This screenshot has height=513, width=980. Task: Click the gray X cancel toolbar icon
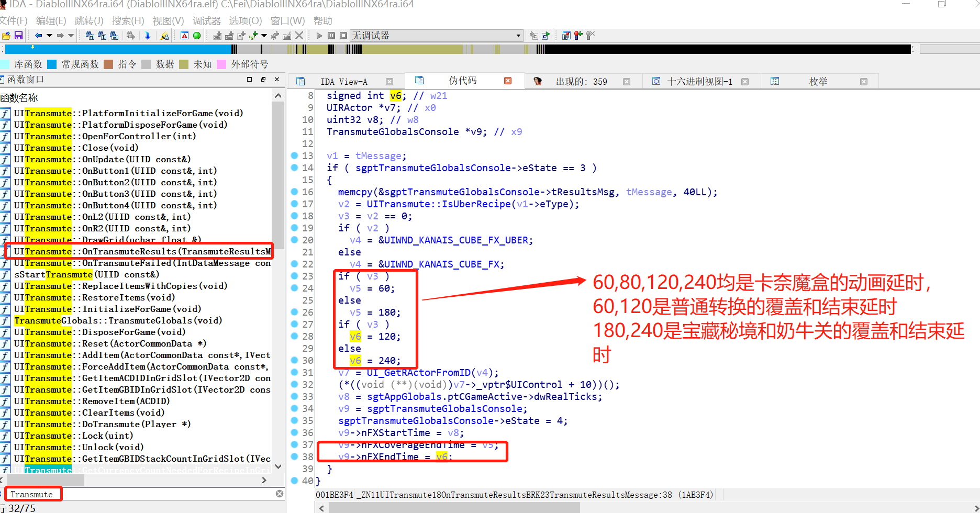tap(299, 36)
